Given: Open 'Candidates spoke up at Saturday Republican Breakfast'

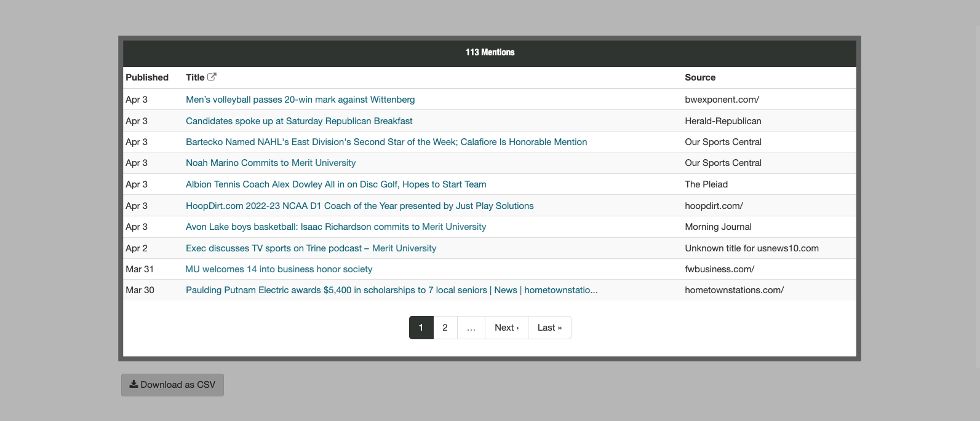Looking at the screenshot, I should tap(299, 121).
